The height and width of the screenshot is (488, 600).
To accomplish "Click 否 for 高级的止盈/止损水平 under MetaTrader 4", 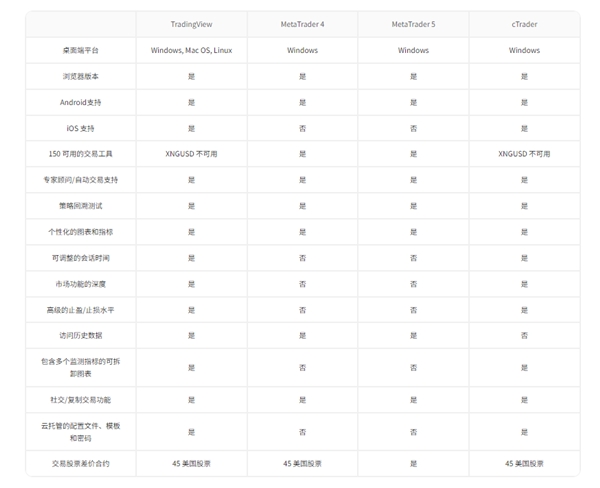I will 302,310.
